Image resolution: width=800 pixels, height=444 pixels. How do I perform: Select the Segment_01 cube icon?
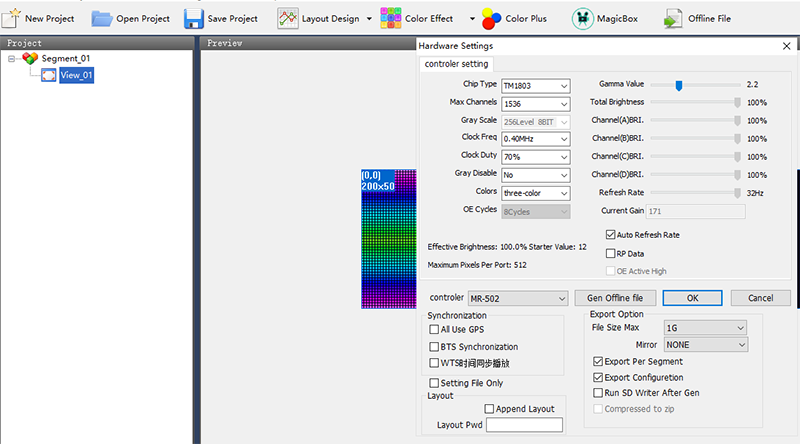(30, 59)
